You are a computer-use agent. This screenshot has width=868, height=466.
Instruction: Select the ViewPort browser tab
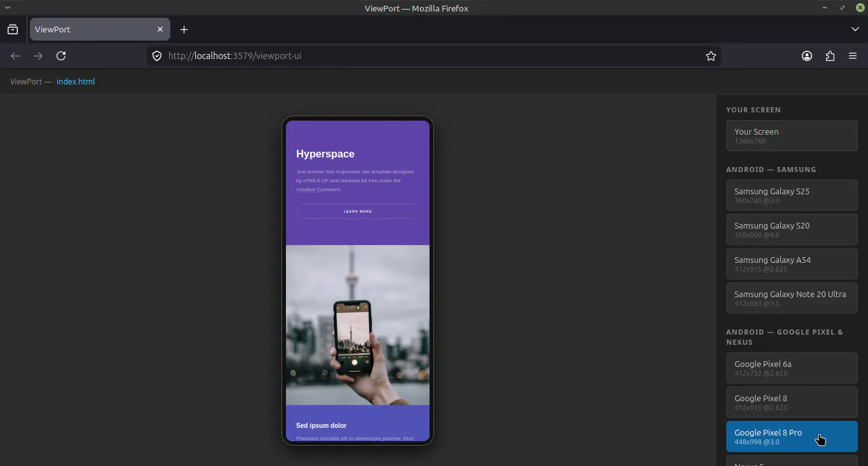click(x=100, y=29)
